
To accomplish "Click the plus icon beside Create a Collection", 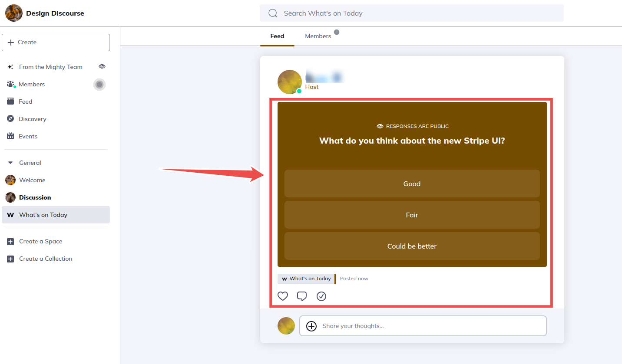I will (x=10, y=259).
